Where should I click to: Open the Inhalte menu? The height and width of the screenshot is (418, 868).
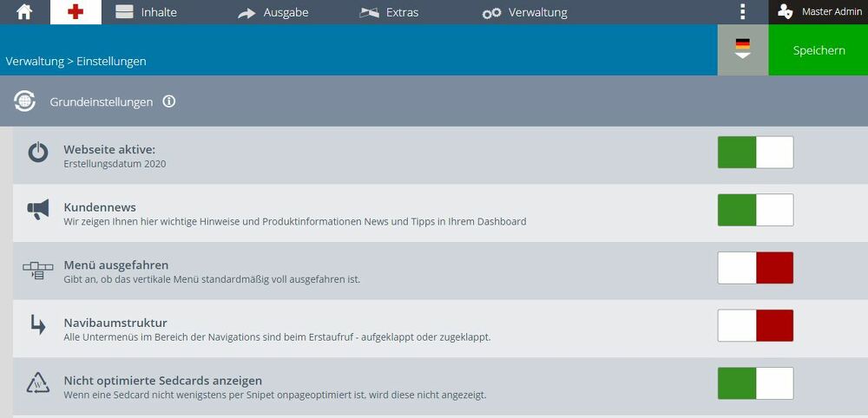pos(146,12)
